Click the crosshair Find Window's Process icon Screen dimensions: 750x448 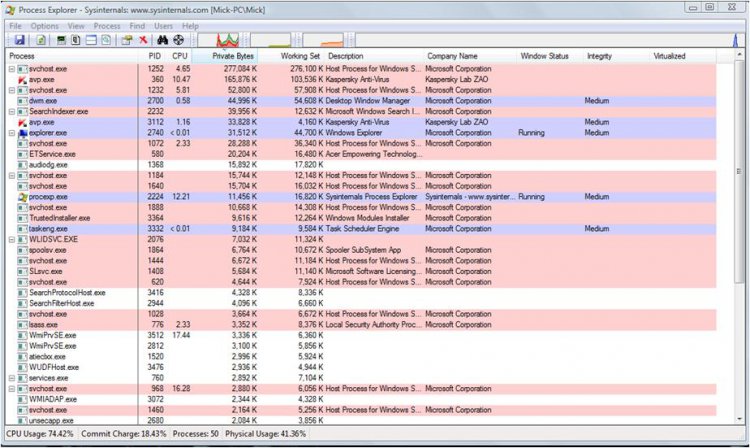[x=178, y=40]
